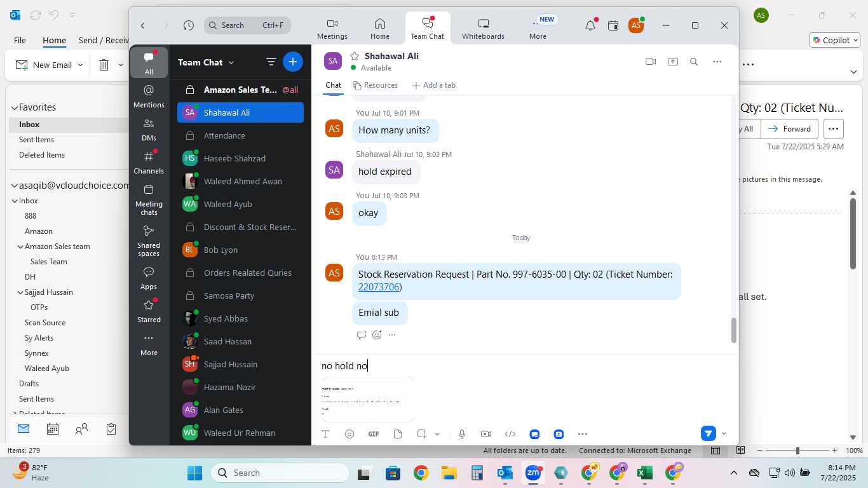
Task: Switch Outlook to Reading view in status bar
Action: 740,451
